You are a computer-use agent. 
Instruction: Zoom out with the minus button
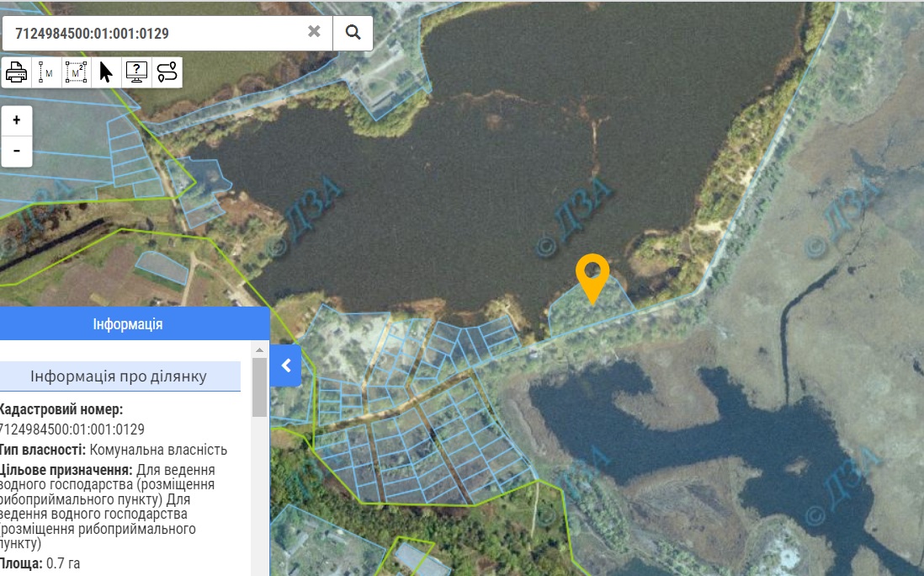17,151
